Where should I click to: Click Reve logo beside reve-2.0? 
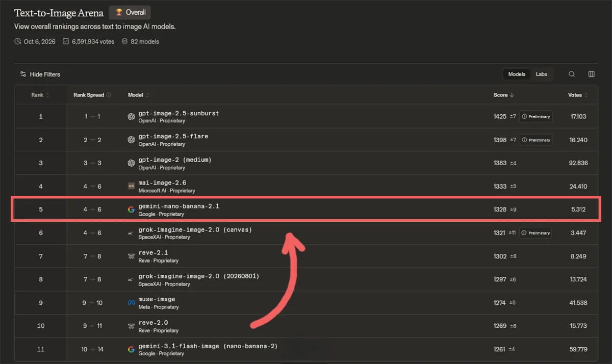point(131,326)
